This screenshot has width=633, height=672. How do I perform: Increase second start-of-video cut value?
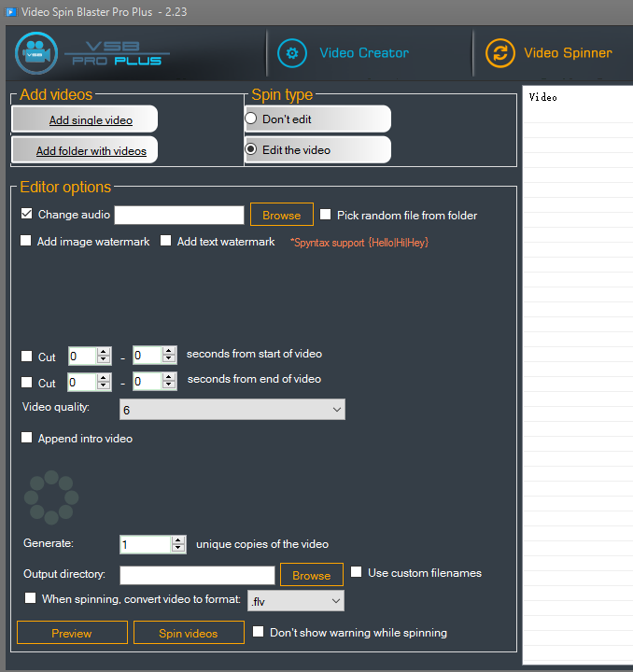(169, 351)
